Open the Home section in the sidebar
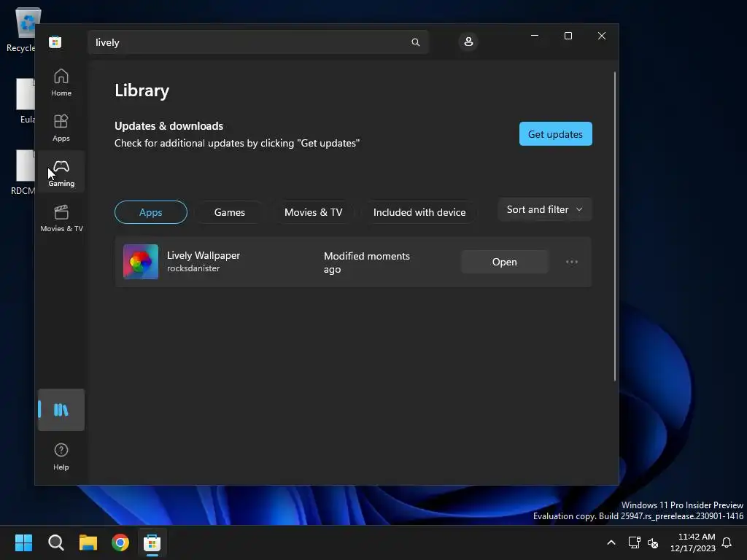747x560 pixels. (61, 82)
